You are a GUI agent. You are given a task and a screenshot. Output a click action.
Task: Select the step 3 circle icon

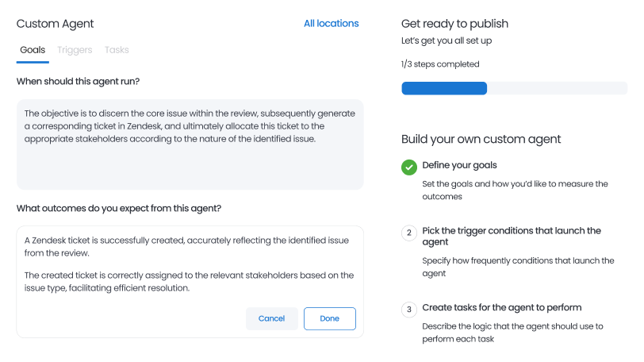tap(409, 310)
